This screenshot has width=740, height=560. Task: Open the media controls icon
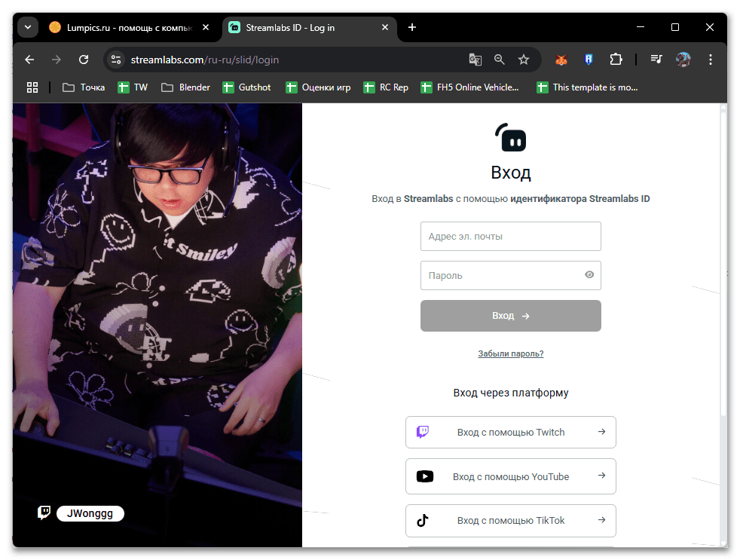coord(656,60)
